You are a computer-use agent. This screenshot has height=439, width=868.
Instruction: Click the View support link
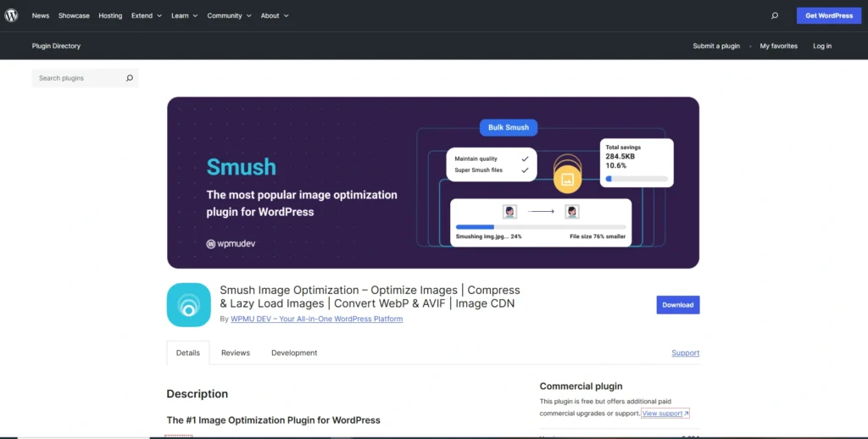click(x=665, y=414)
